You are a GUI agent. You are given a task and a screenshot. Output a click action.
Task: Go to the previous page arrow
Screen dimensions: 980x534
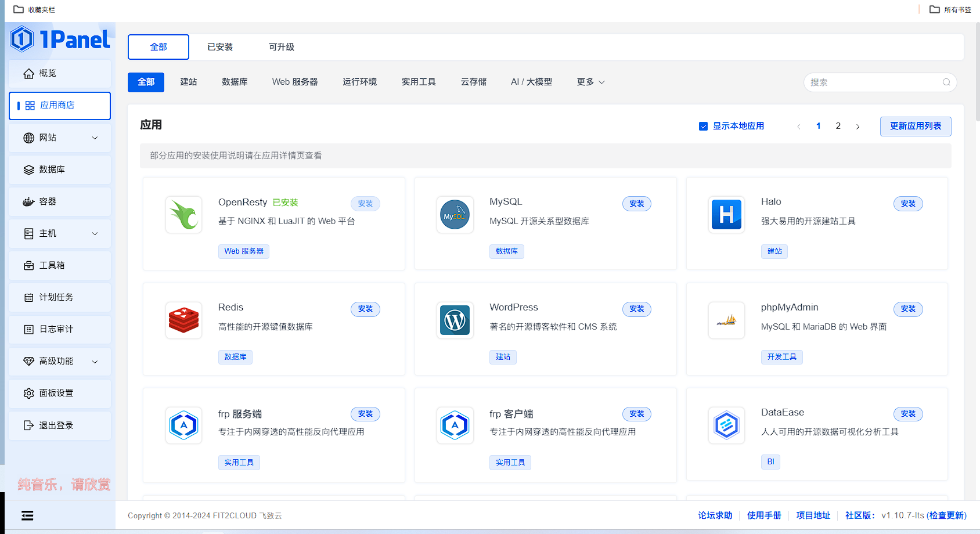[x=799, y=127]
